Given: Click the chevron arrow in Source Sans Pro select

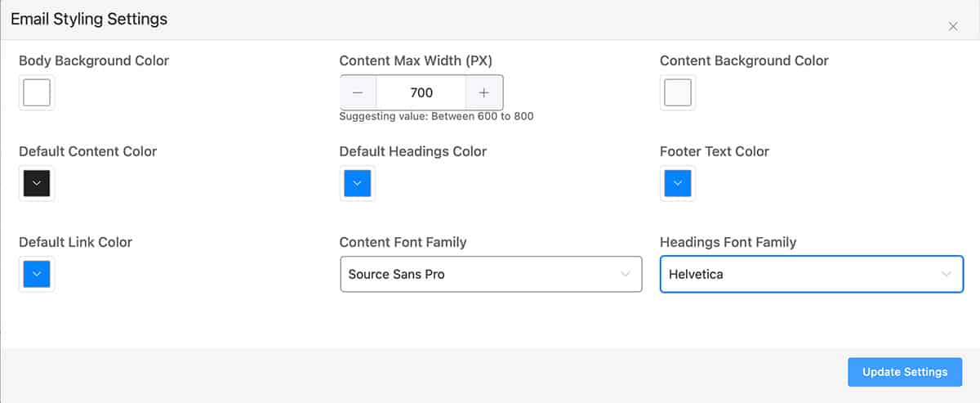Looking at the screenshot, I should 626,275.
